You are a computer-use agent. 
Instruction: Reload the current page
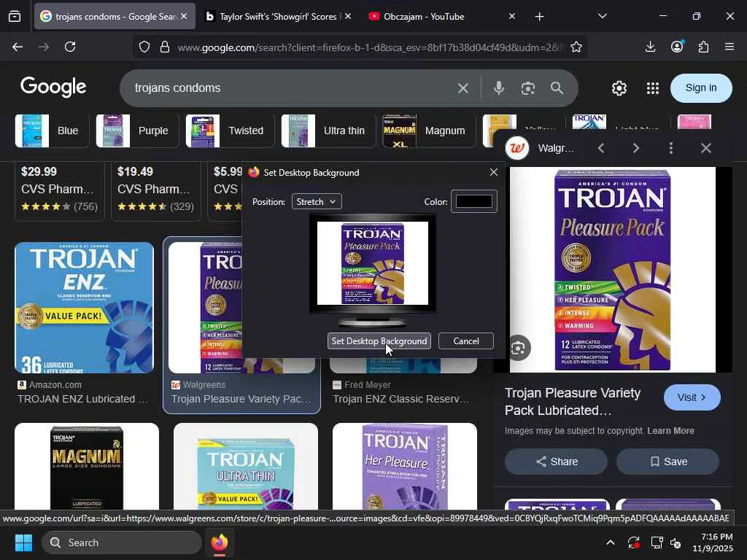[x=70, y=47]
